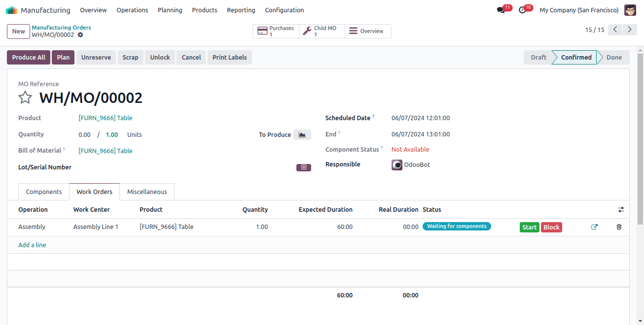Image resolution: width=644 pixels, height=325 pixels.
Task: Edit the quantity to produce 1.00
Action: [x=112, y=135]
